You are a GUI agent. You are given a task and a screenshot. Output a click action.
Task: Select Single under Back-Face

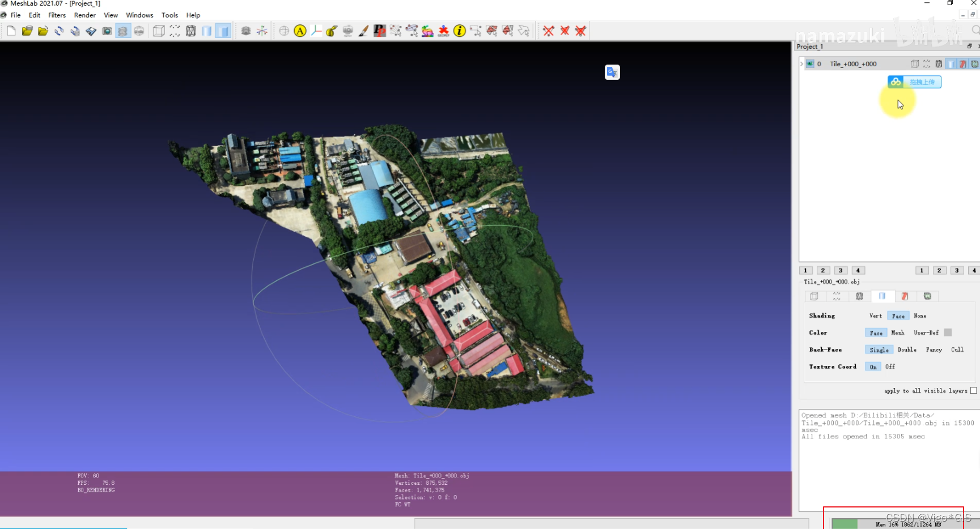pyautogui.click(x=879, y=350)
